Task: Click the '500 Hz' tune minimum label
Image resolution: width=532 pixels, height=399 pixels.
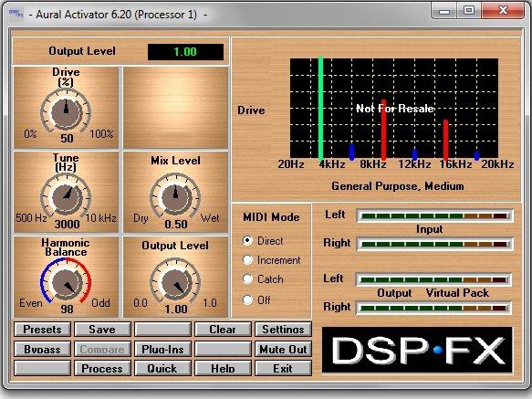Action: (31, 217)
